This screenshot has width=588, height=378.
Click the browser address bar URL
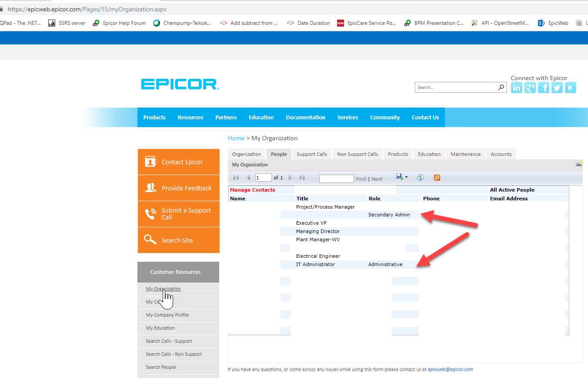click(87, 9)
